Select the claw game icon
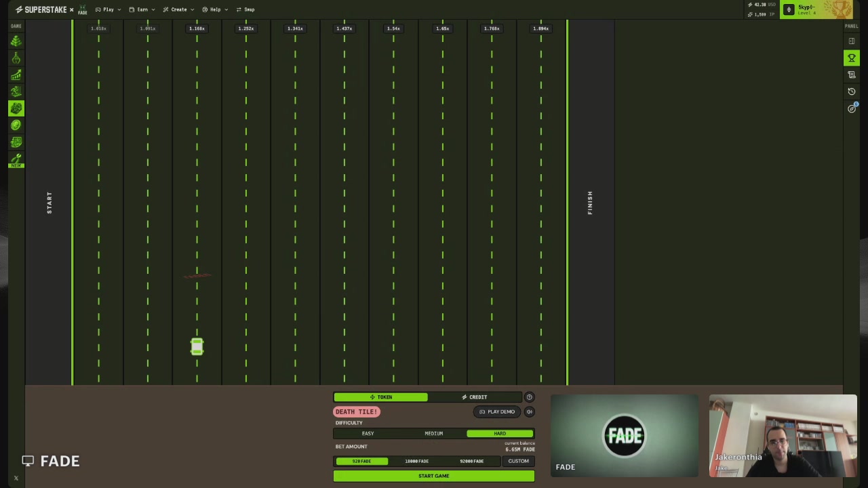 tap(16, 58)
